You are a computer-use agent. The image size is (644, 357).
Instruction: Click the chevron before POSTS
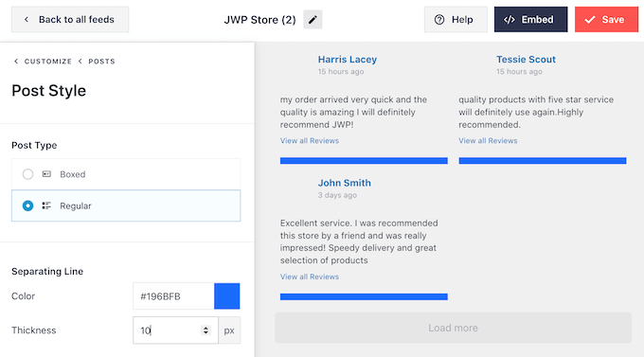click(80, 62)
